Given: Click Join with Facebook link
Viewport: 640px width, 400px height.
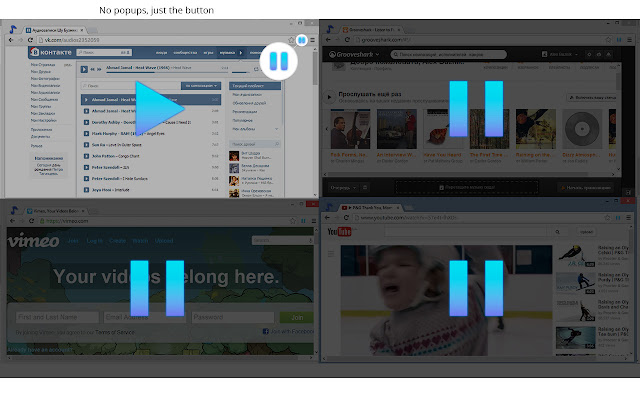Looking at the screenshot, I should (x=288, y=331).
